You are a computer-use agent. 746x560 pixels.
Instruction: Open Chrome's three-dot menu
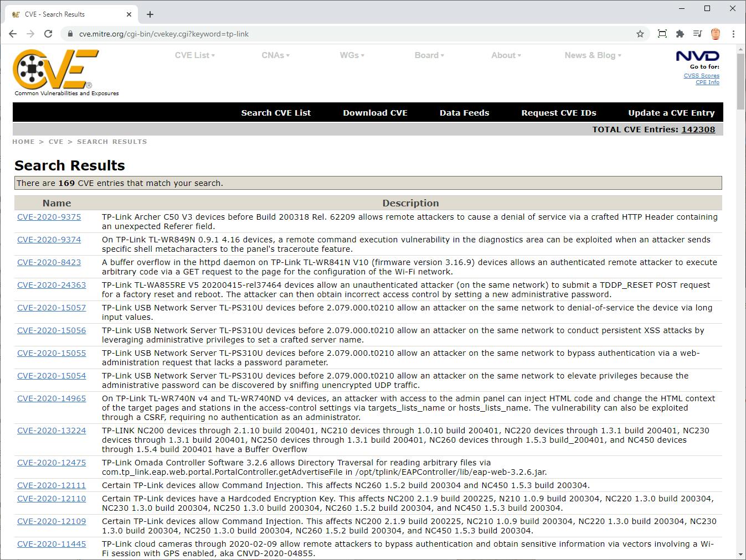[733, 34]
